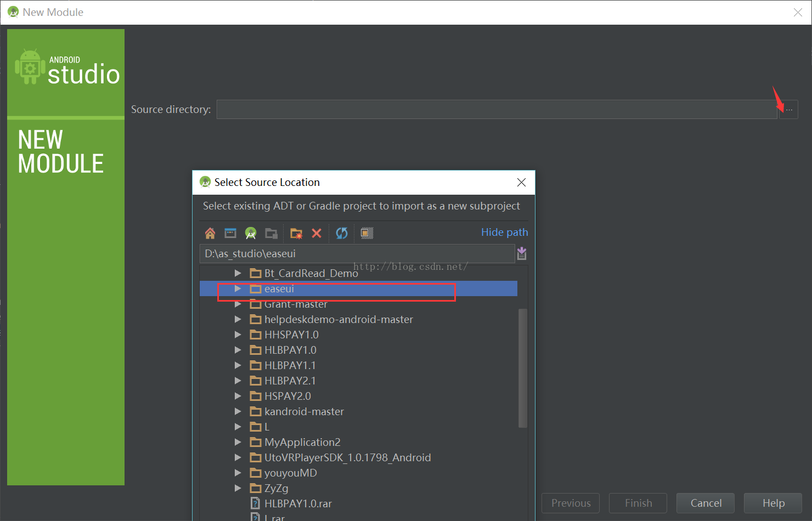
Task: Expand the ZyZg folder
Action: click(238, 488)
